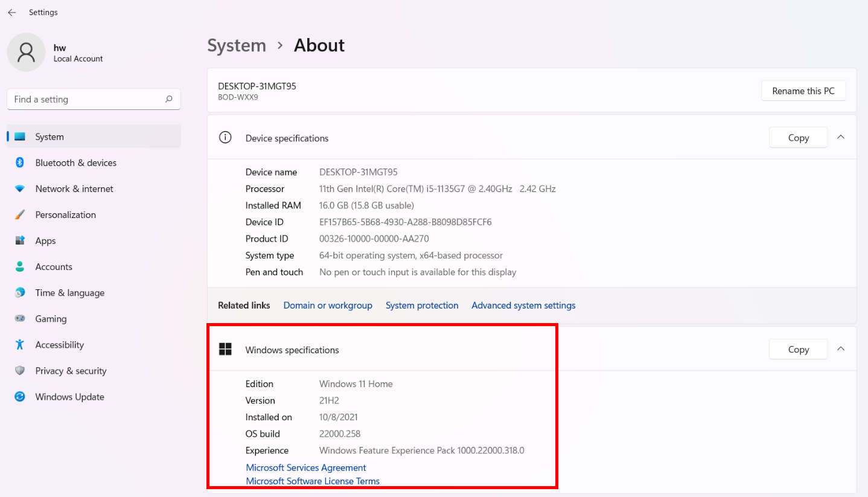
Task: Open Accounts settings page
Action: pyautogui.click(x=94, y=266)
